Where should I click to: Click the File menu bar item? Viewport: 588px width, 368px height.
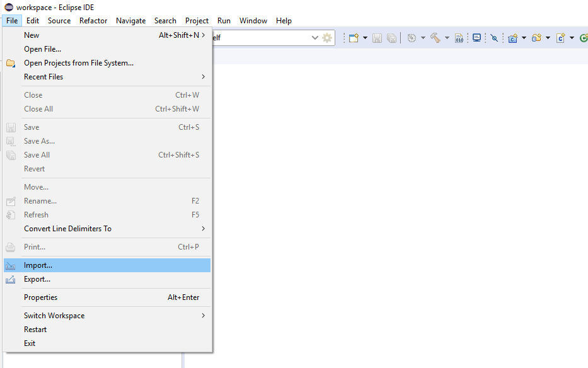pyautogui.click(x=12, y=21)
